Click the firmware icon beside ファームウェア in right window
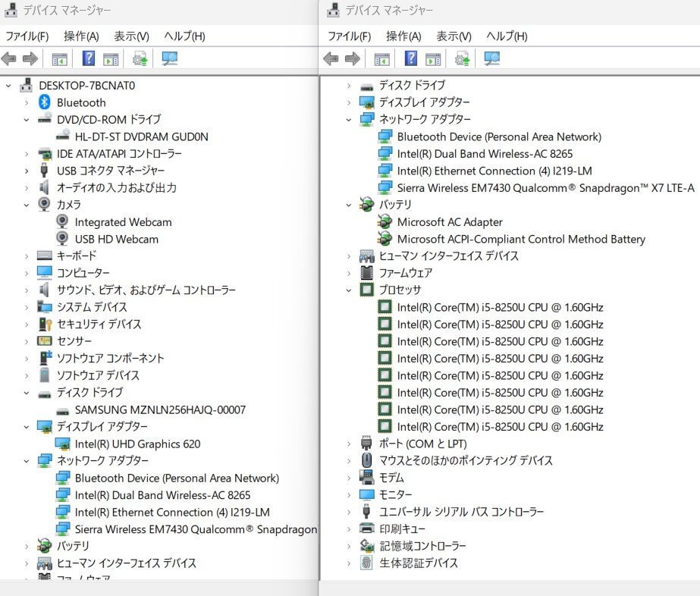 tap(366, 272)
